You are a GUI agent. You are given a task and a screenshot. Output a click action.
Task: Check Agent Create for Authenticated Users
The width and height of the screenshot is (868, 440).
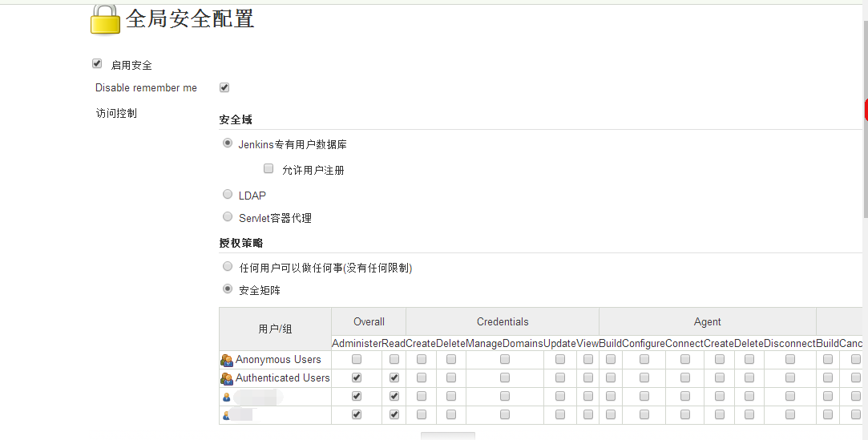(x=720, y=377)
